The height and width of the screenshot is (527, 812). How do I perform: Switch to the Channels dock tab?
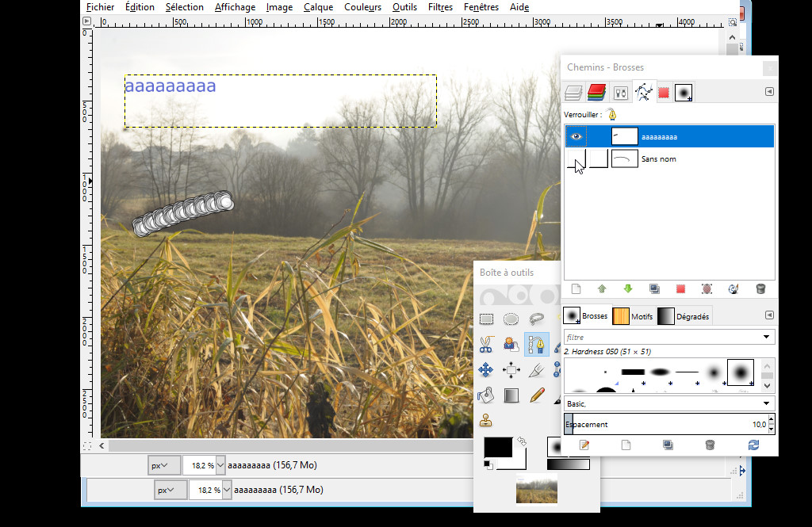click(596, 93)
